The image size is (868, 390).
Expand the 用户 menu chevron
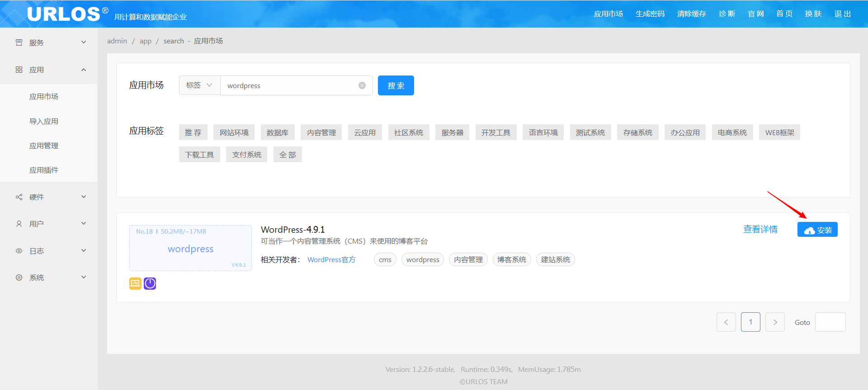tap(84, 224)
